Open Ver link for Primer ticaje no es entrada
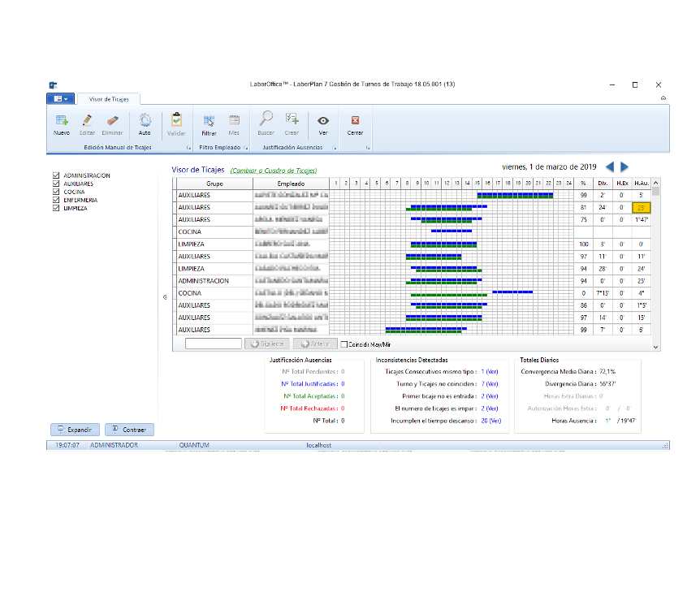The image size is (700, 614). pos(490,396)
